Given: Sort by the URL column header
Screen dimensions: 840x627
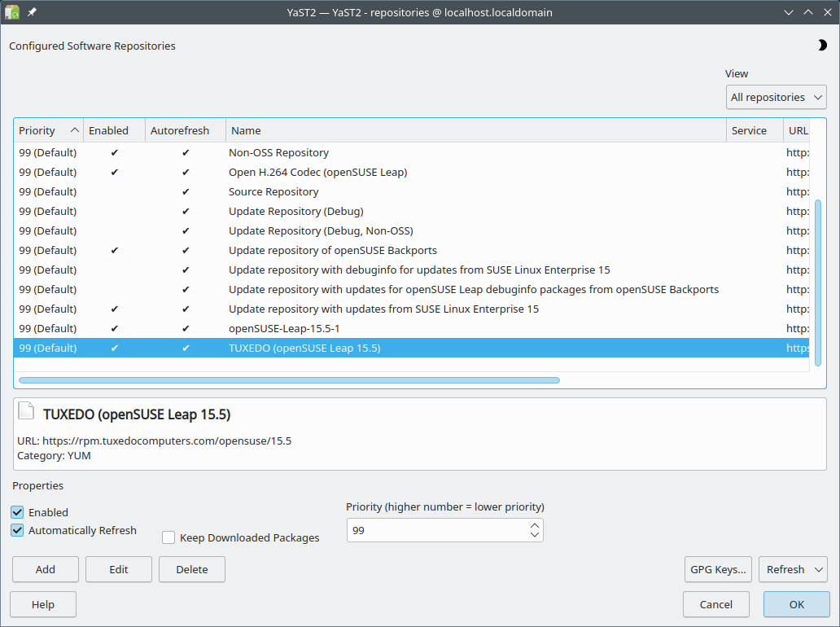Looking at the screenshot, I should tap(798, 130).
